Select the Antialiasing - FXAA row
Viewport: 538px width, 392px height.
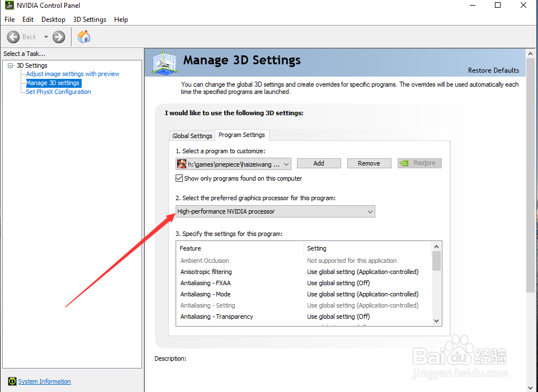(304, 283)
